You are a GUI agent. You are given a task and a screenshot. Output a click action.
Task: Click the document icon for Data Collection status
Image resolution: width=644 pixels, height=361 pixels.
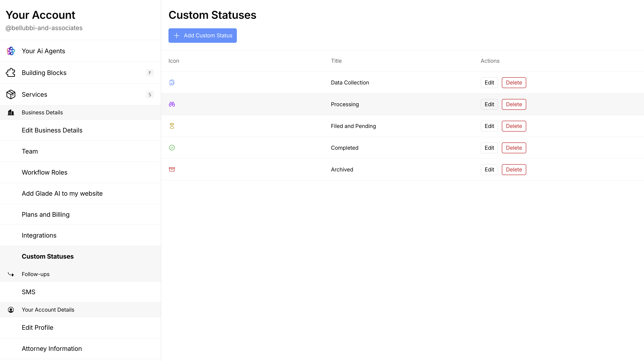click(x=172, y=82)
